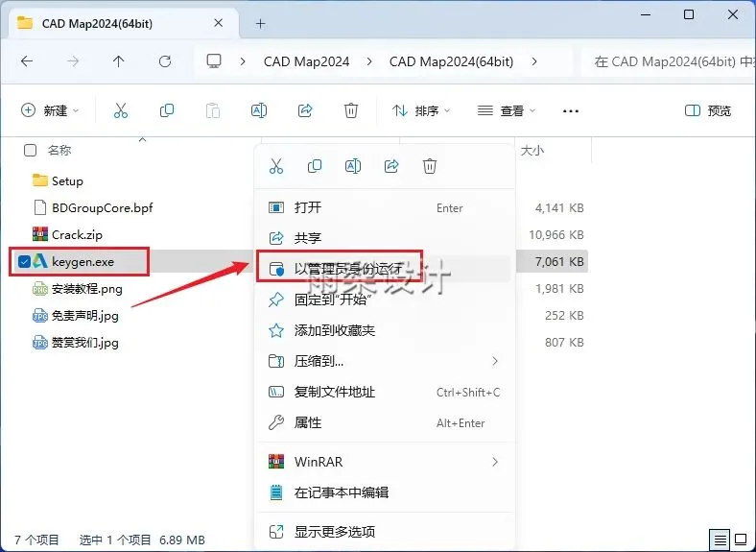Screen dimensions: 756x552
Task: Select the Crack.zip file
Action: coord(77,234)
